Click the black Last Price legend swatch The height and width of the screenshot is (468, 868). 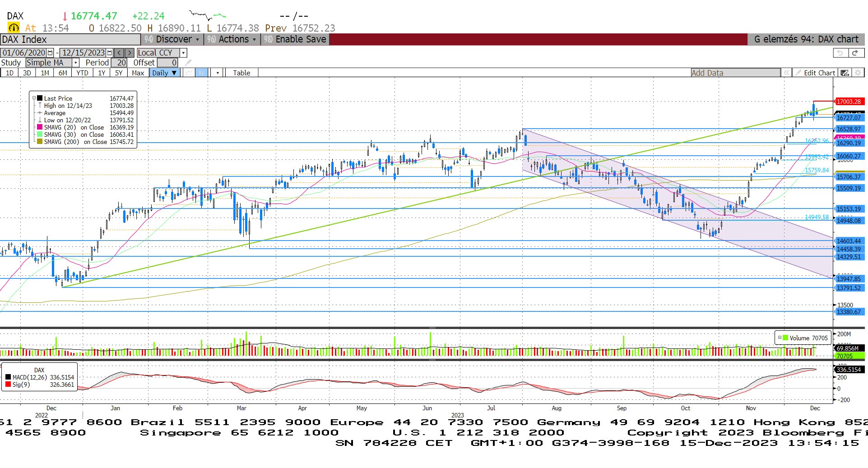coord(40,98)
